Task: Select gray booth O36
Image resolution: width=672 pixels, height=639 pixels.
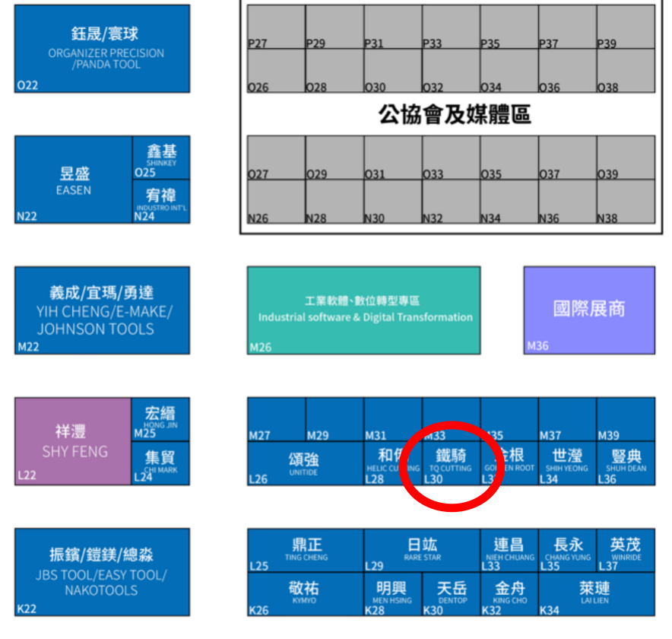Action: click(x=568, y=70)
